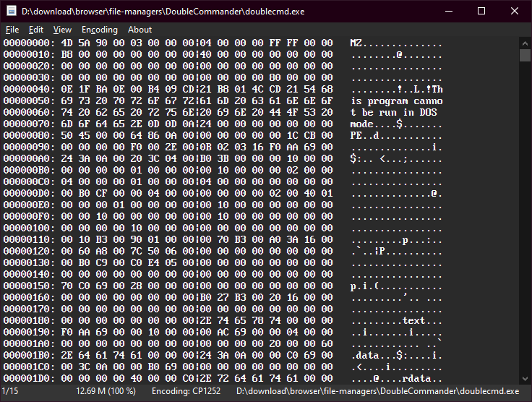Click the 'is program canno' ASCII text
Screen dimensions: 532x402
point(395,101)
